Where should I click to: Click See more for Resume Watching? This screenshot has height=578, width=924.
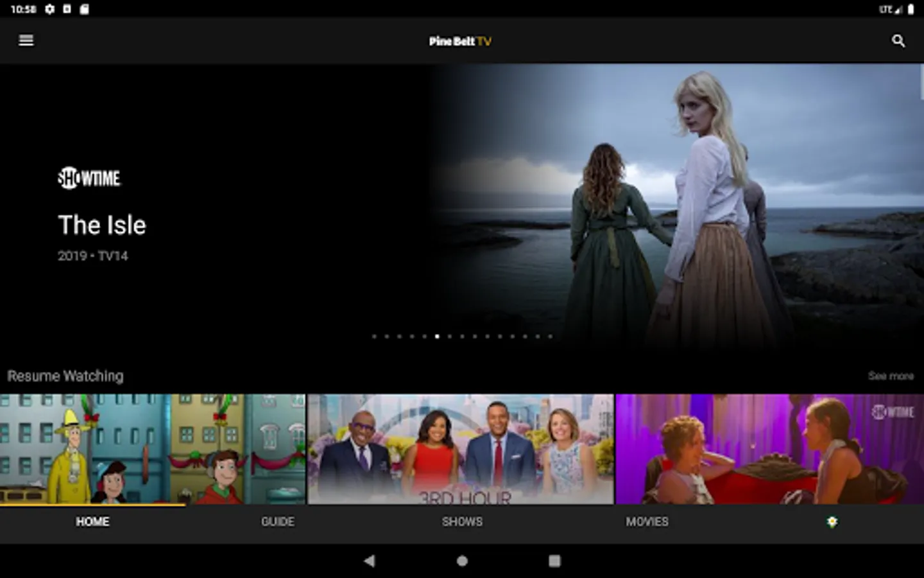(x=891, y=376)
